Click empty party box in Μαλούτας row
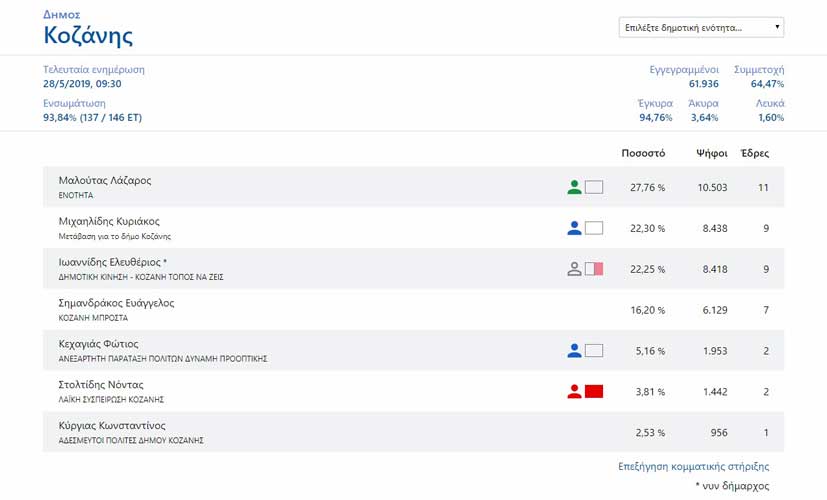Image resolution: width=827 pixels, height=500 pixels. pos(594,187)
